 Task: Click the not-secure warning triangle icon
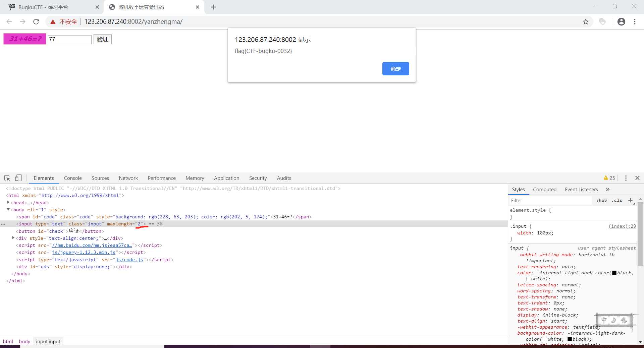click(53, 22)
